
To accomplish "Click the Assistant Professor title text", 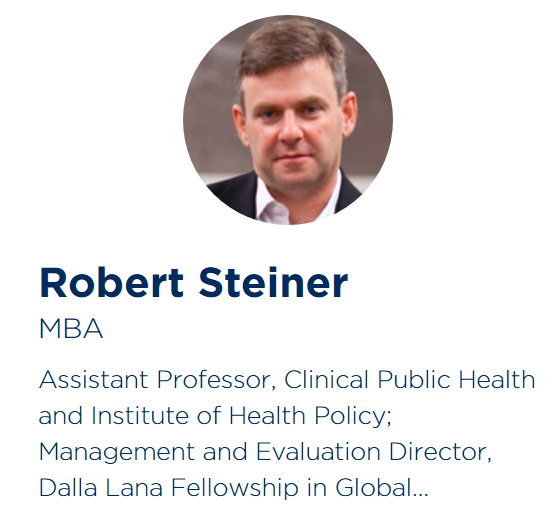I will pyautogui.click(x=157, y=381).
